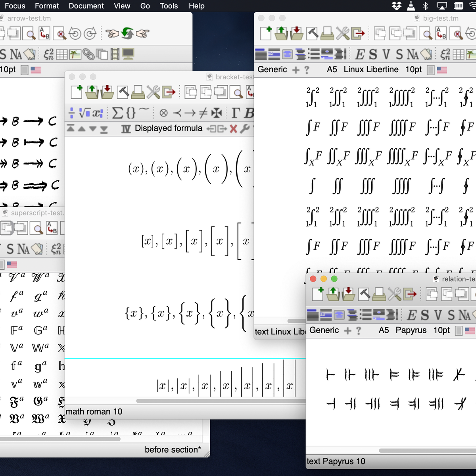
Task: Open the search magnifier icon
Action: [x=426, y=34]
